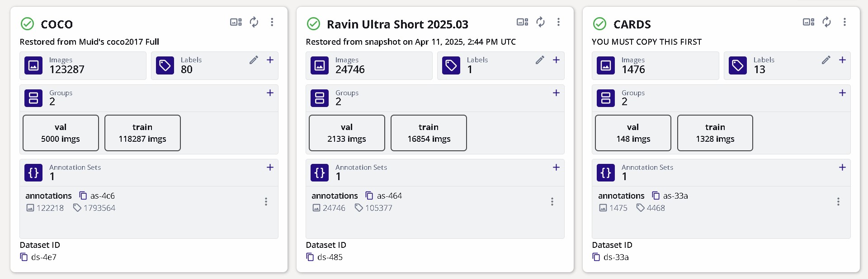This screenshot has height=279, width=868.
Task: Copy dataset ID ds-485
Action: click(x=310, y=257)
